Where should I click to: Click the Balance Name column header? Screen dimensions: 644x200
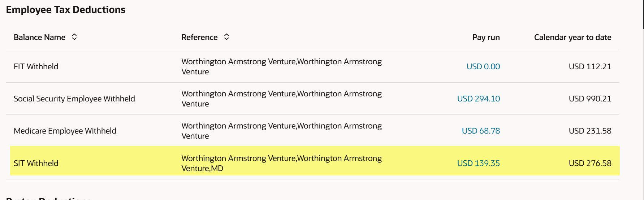[x=40, y=37]
